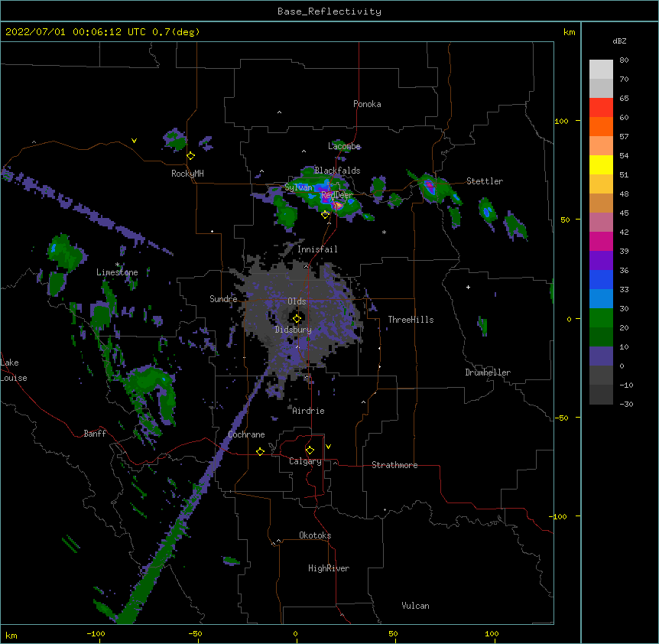Click the HighRiver label
Screen dimensions: 659x644
pyautogui.click(x=329, y=568)
